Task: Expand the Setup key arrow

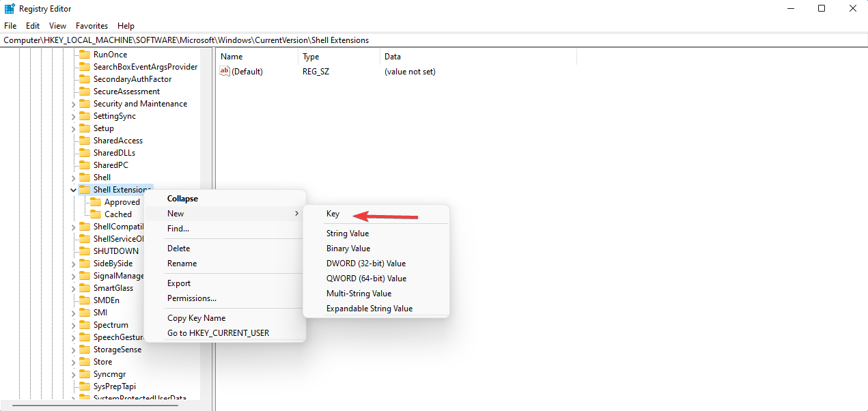Action: 73,128
